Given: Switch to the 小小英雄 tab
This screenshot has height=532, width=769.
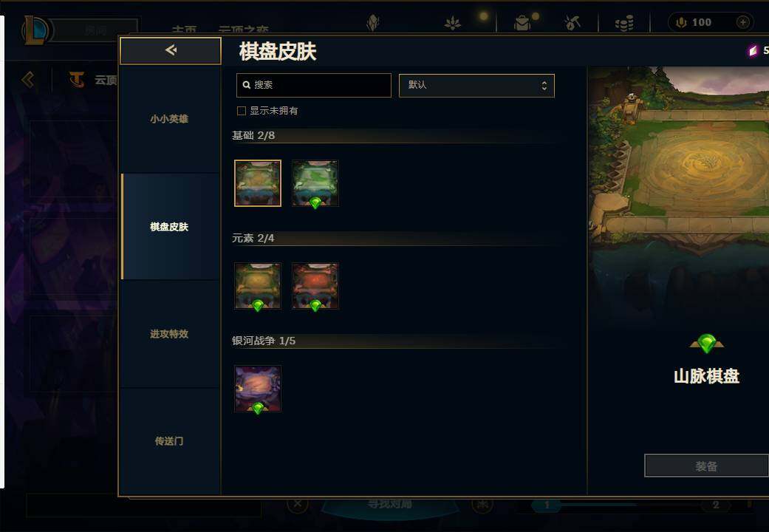Looking at the screenshot, I should click(170, 119).
